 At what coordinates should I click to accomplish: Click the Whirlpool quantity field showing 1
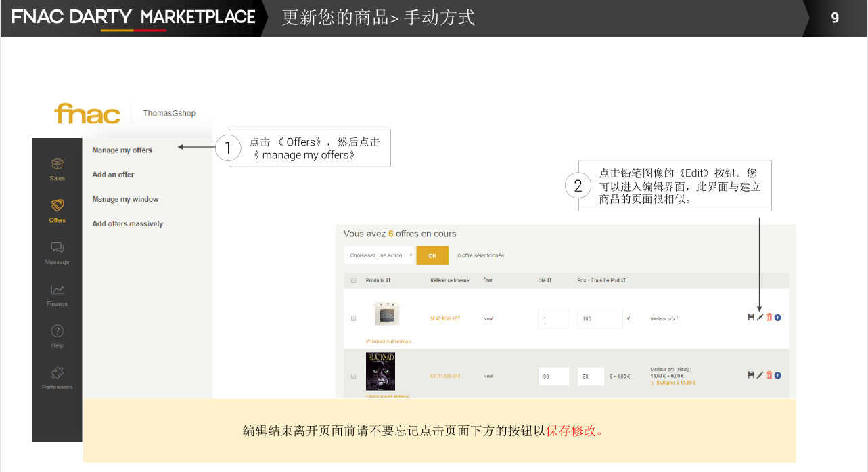[x=553, y=318]
